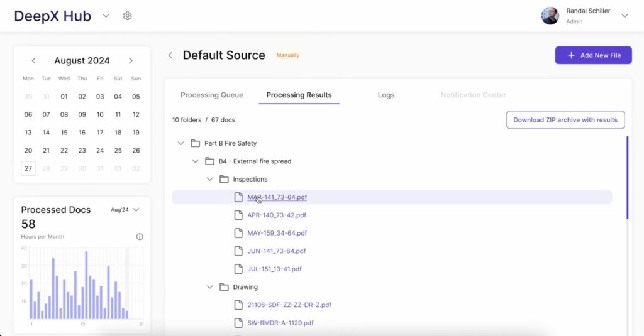The width and height of the screenshot is (644, 336).
Task: Collapse the Drawing folder chevron
Action: [x=210, y=287]
